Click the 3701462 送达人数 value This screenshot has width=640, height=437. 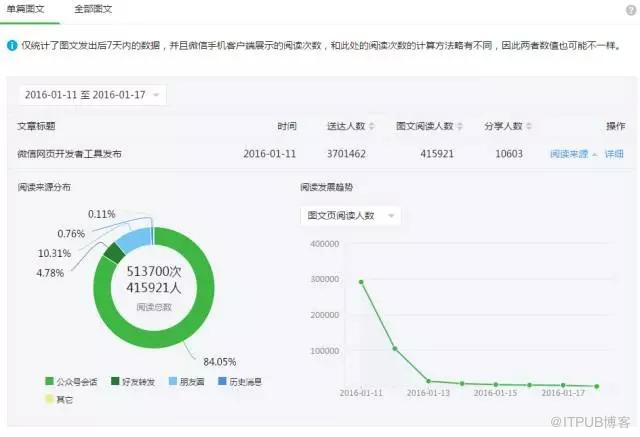[346, 154]
